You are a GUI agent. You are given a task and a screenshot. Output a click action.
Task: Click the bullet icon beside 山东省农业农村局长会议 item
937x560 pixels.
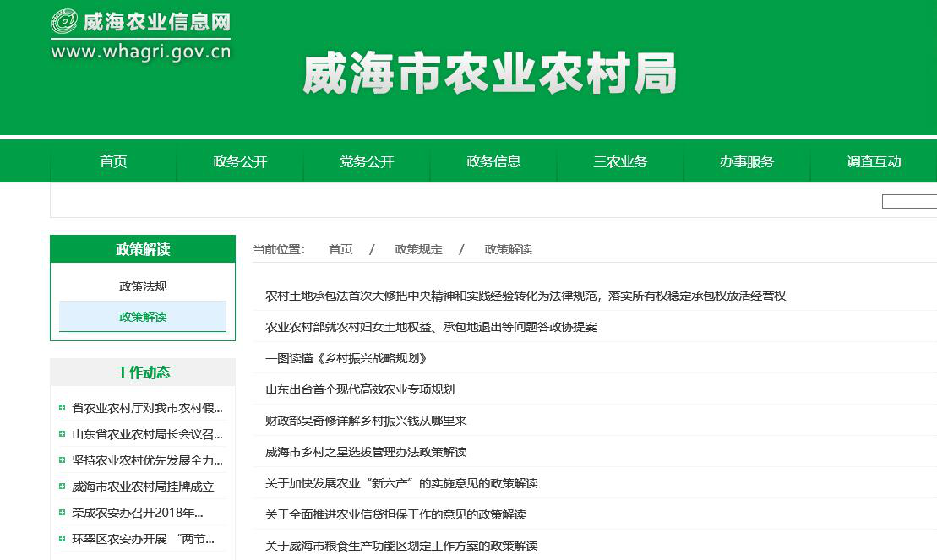coord(63,434)
